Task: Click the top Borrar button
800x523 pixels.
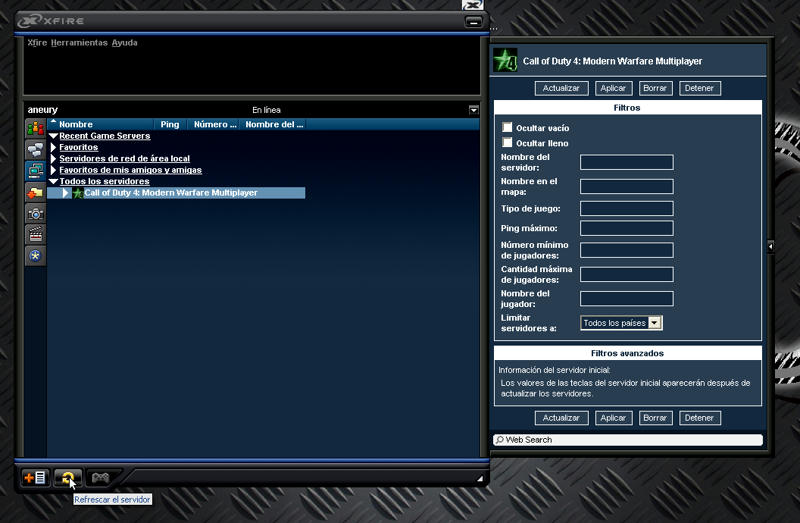Action: (x=655, y=88)
